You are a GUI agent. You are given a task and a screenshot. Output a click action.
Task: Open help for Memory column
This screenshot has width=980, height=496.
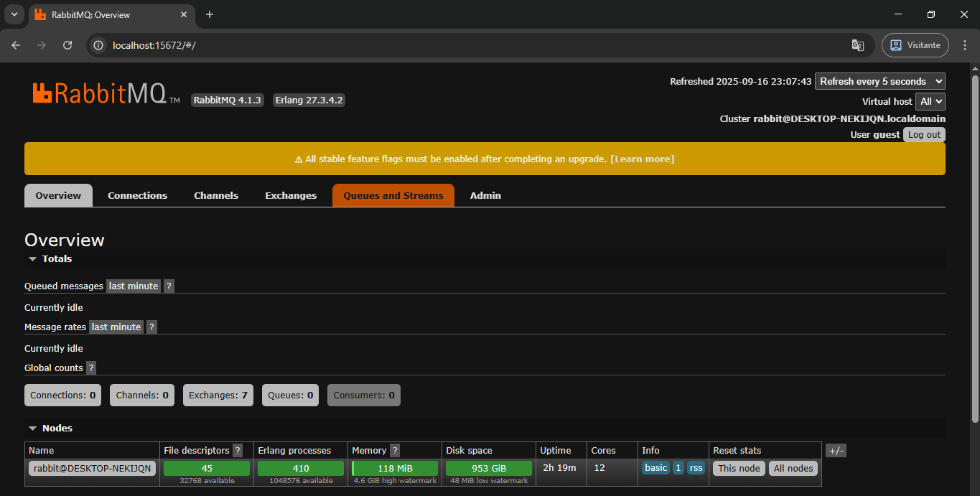tap(395, 451)
